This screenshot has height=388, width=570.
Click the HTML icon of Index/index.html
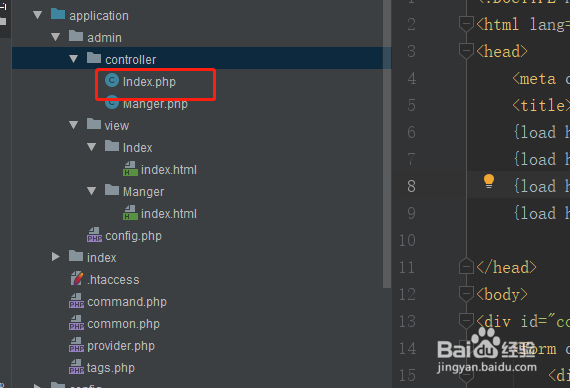(x=130, y=169)
